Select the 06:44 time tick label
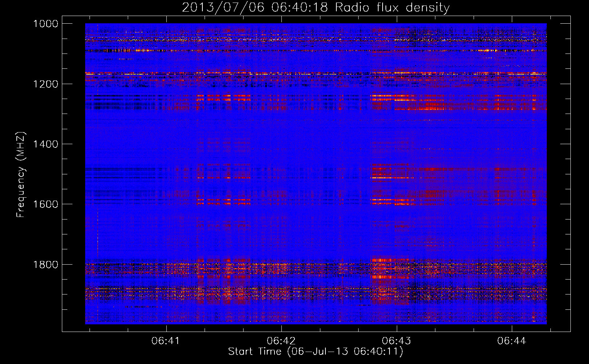 tap(512, 341)
